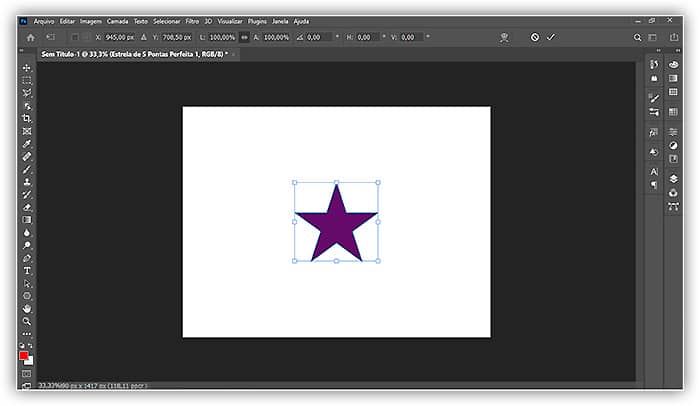Open the Camada menu
The image size is (700, 406).
point(118,20)
